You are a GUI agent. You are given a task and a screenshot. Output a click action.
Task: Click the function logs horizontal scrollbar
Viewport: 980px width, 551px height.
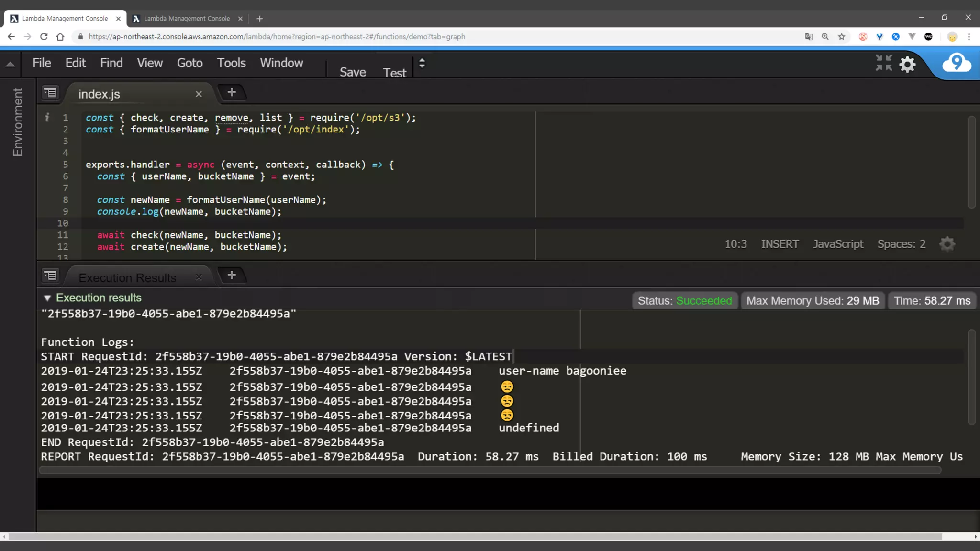[x=490, y=470]
